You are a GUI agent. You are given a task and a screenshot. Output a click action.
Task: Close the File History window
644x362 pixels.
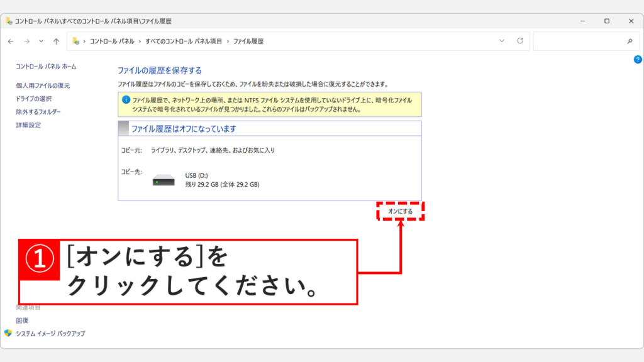coord(631,21)
